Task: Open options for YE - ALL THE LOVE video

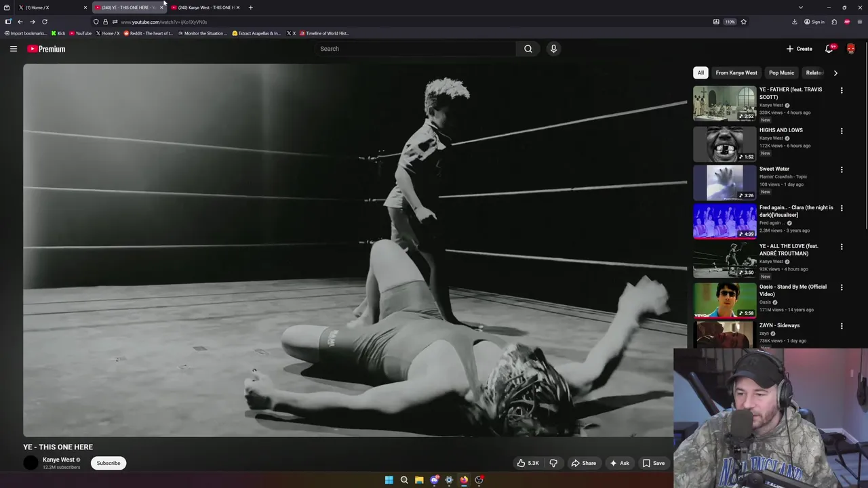Action: [842, 247]
